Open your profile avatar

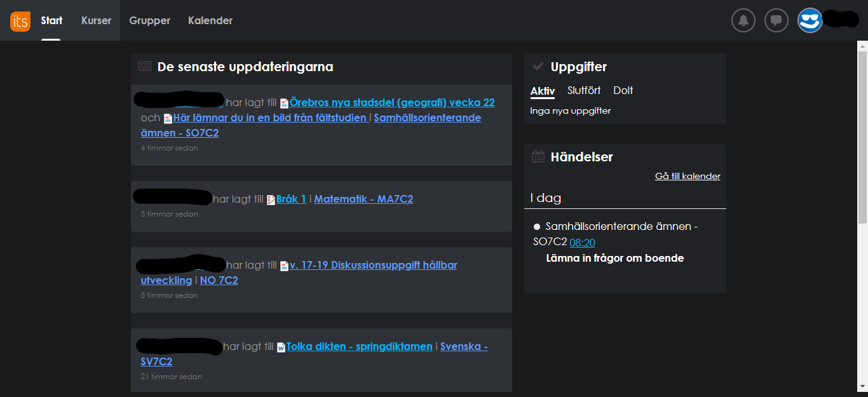[810, 20]
